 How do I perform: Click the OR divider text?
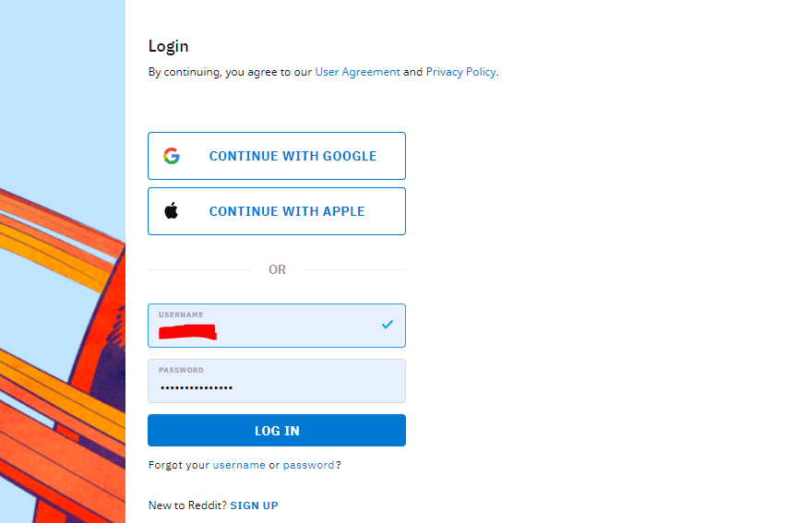tap(277, 269)
